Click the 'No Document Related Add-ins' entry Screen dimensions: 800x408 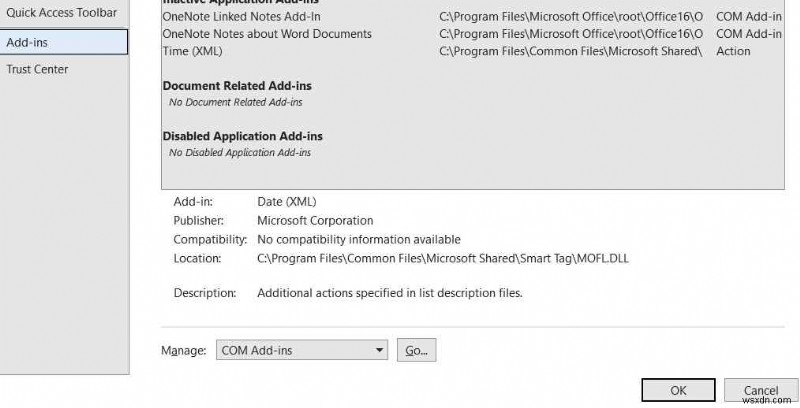tap(235, 102)
